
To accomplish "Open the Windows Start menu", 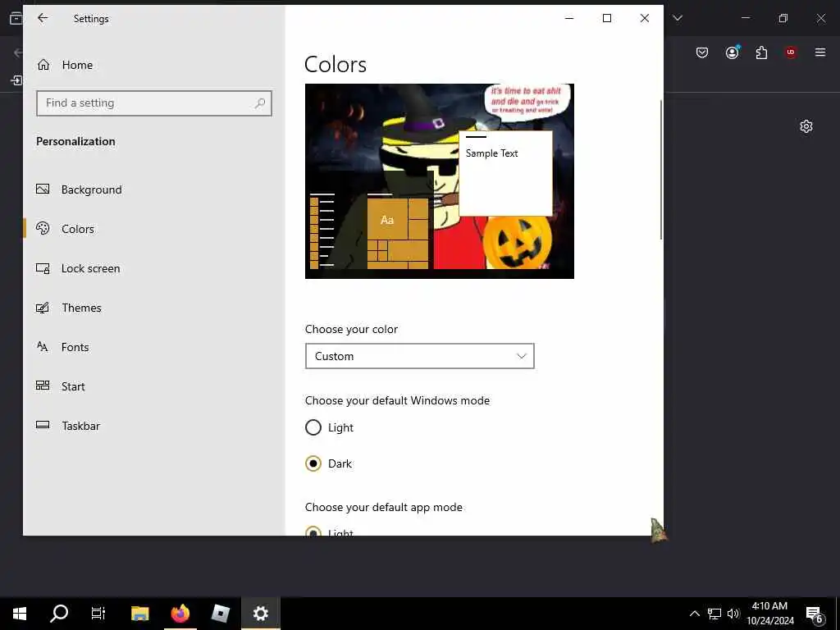I will coord(20,614).
